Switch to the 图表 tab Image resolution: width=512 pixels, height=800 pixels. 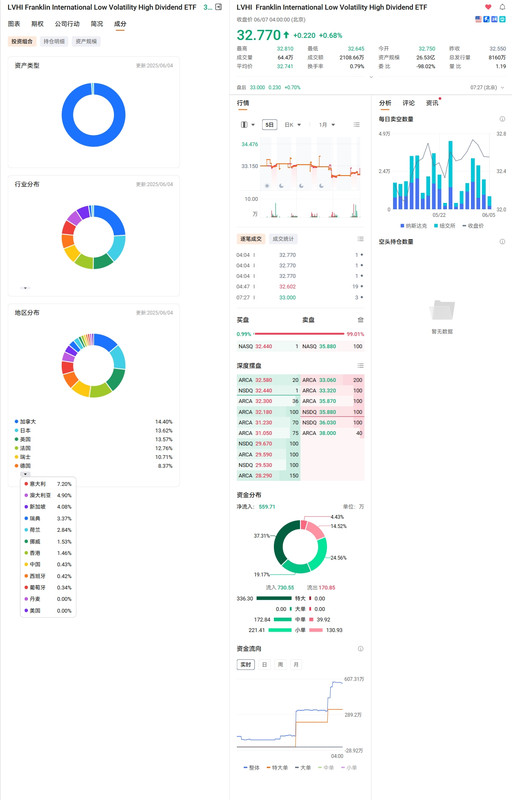[14, 24]
